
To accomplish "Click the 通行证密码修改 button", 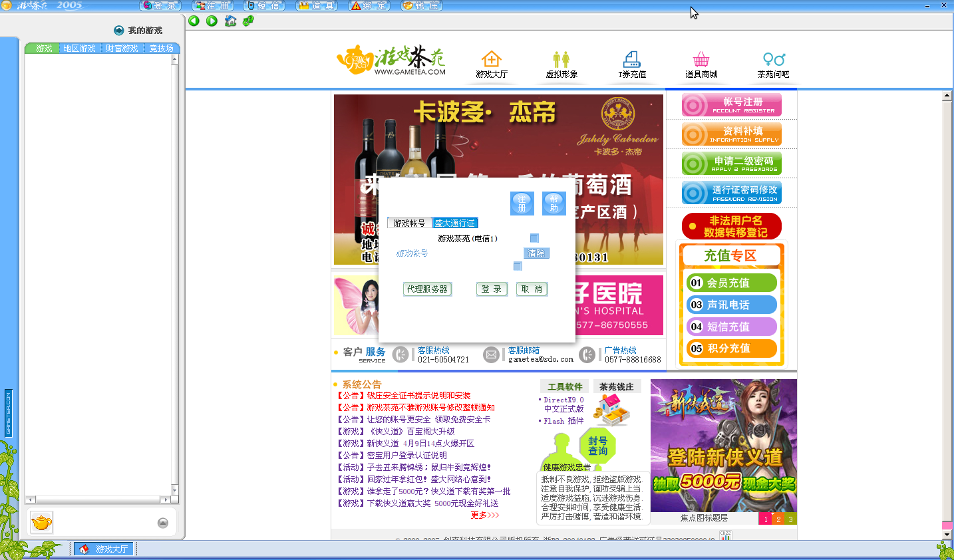I will [732, 193].
